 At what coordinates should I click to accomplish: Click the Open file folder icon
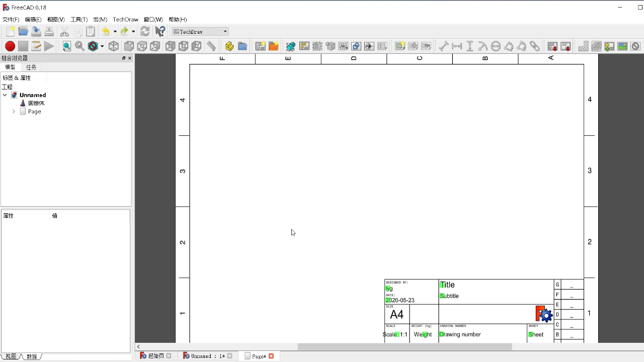(x=23, y=31)
